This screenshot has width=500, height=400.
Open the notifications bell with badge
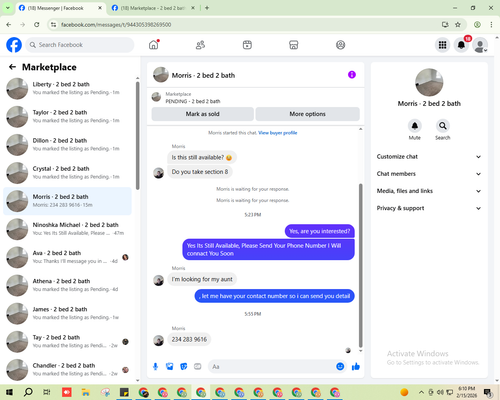click(x=461, y=45)
